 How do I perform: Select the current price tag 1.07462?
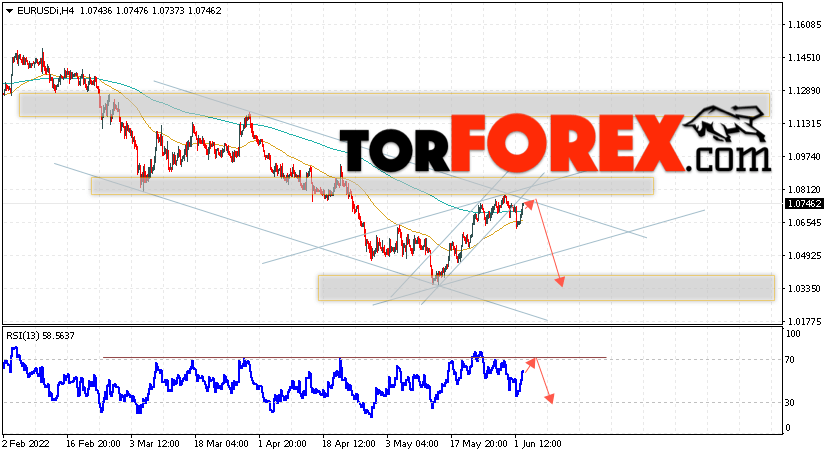(804, 204)
